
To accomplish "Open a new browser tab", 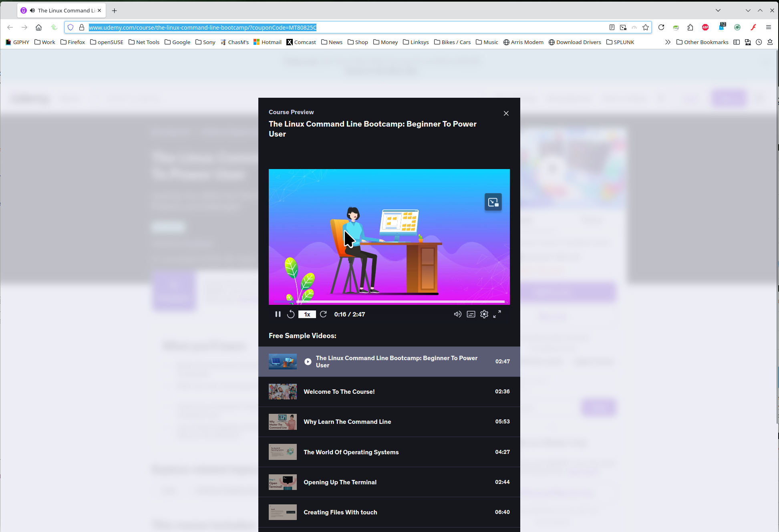I will tap(115, 11).
